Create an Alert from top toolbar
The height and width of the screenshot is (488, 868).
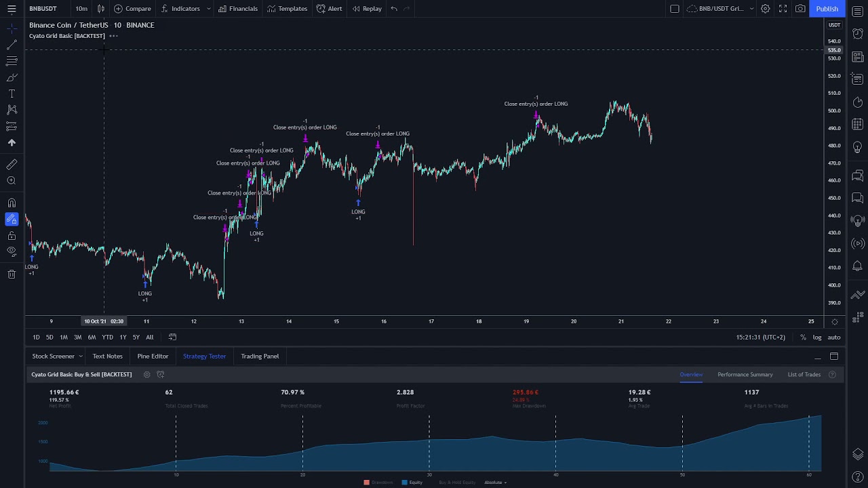(329, 9)
